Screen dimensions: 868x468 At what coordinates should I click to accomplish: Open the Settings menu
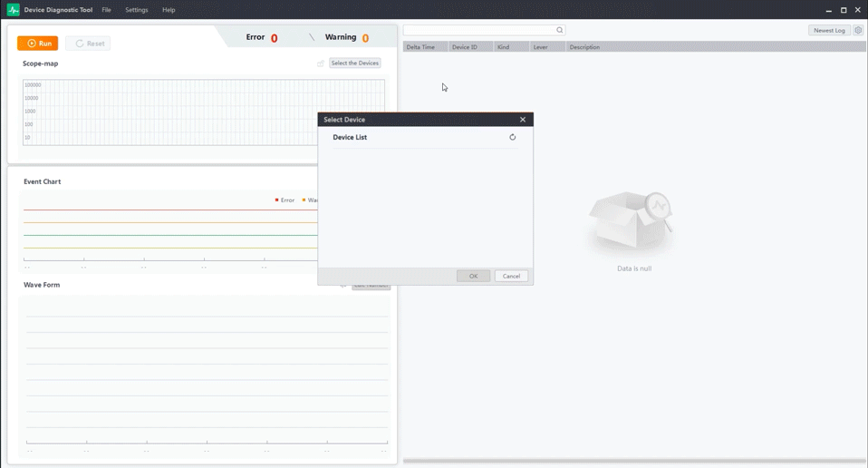coord(137,10)
